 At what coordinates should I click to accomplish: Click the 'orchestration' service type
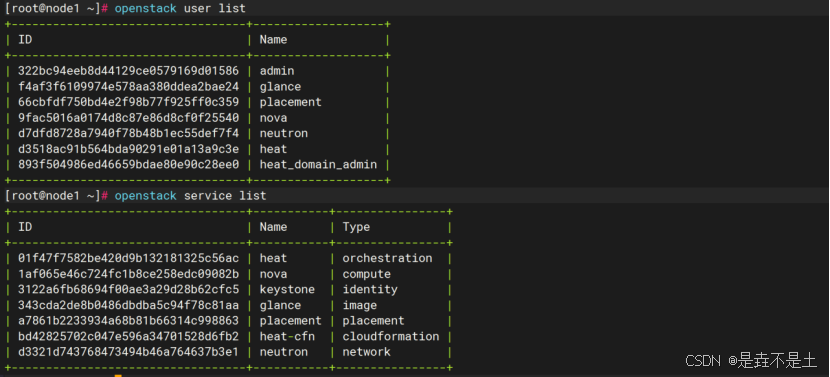[x=387, y=258]
